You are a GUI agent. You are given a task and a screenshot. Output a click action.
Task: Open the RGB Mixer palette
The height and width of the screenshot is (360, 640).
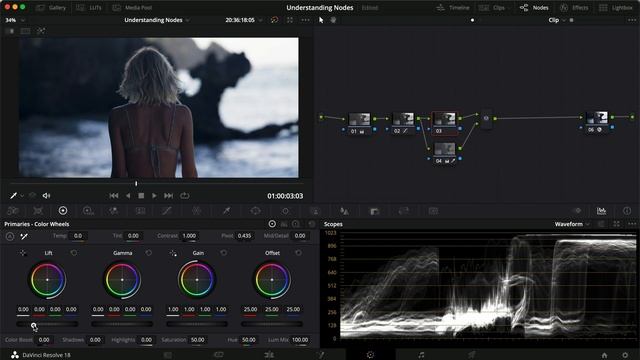pos(113,211)
